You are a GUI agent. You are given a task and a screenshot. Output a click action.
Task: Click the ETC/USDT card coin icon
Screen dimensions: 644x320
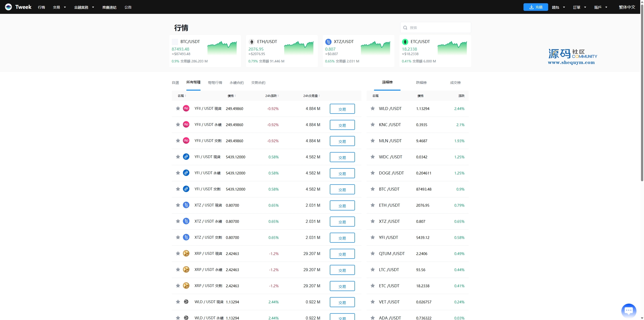coord(405,42)
